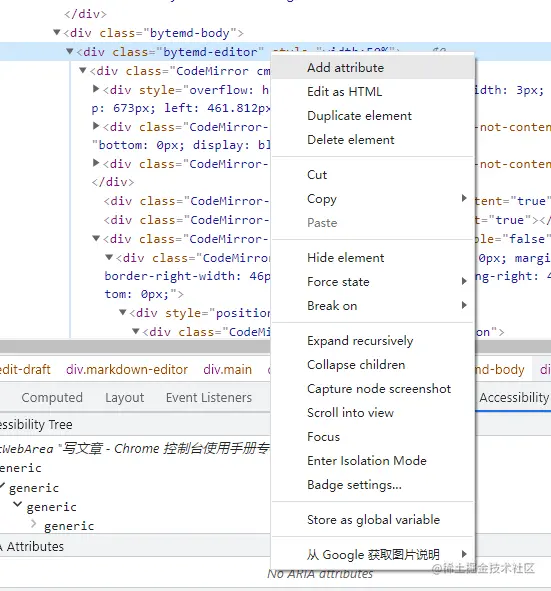551x591 pixels.
Task: Open the Event Listeners tab
Action: click(x=209, y=398)
